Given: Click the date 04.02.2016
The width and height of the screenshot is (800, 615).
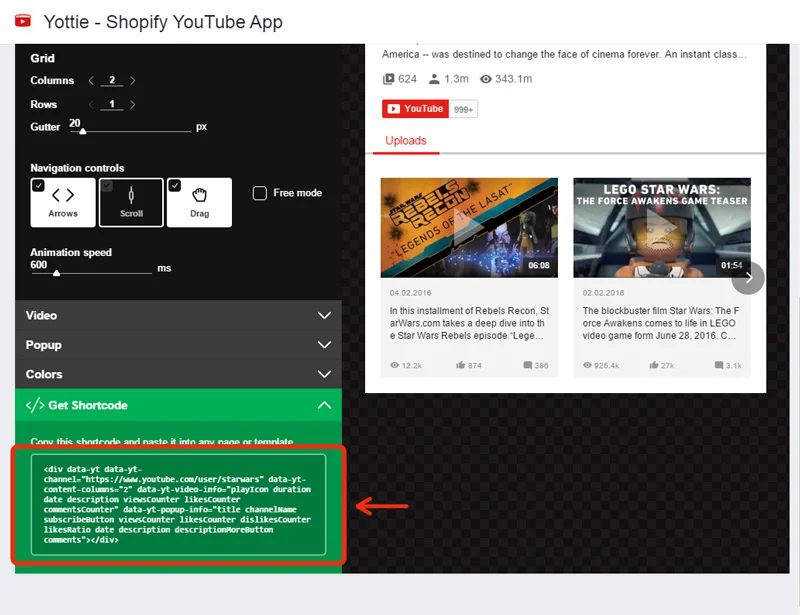Looking at the screenshot, I should pyautogui.click(x=410, y=292).
